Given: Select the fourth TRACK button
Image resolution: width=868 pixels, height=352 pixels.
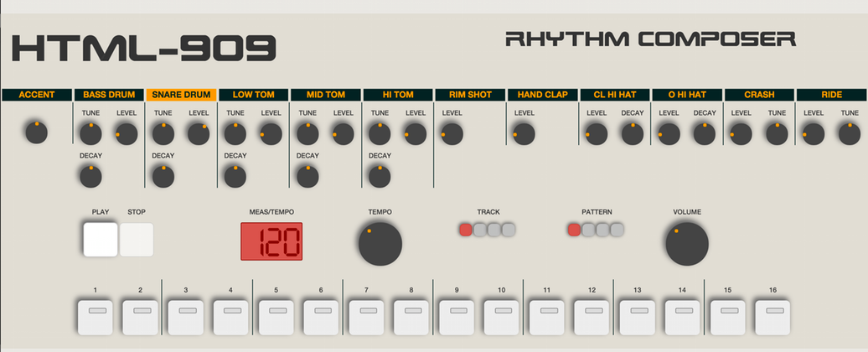Looking at the screenshot, I should (x=509, y=229).
